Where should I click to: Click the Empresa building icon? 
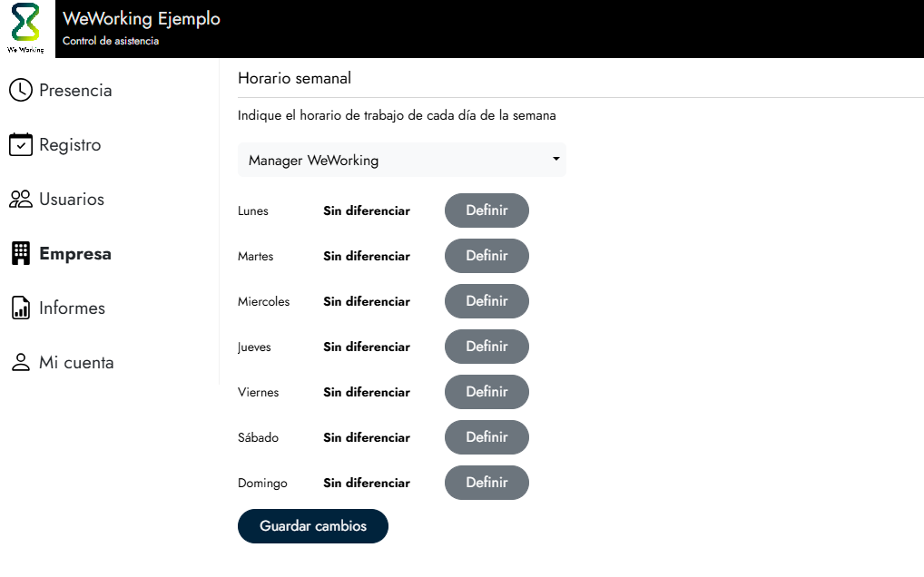[20, 254]
